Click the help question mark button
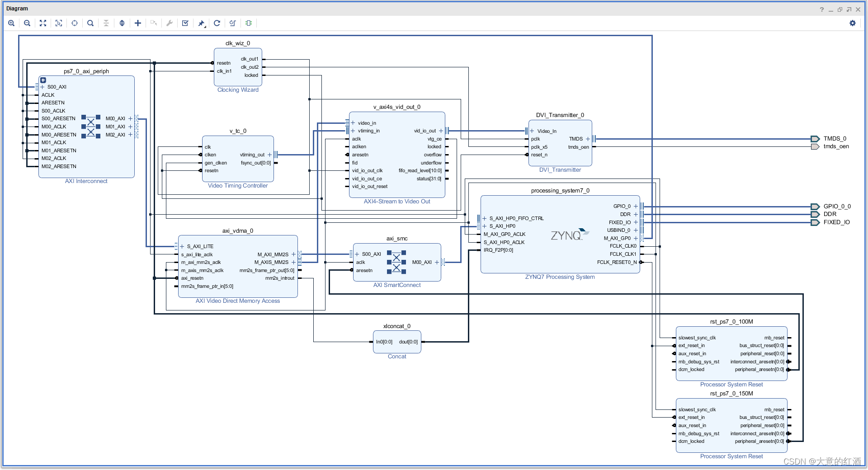The width and height of the screenshot is (868, 470). 821,9
